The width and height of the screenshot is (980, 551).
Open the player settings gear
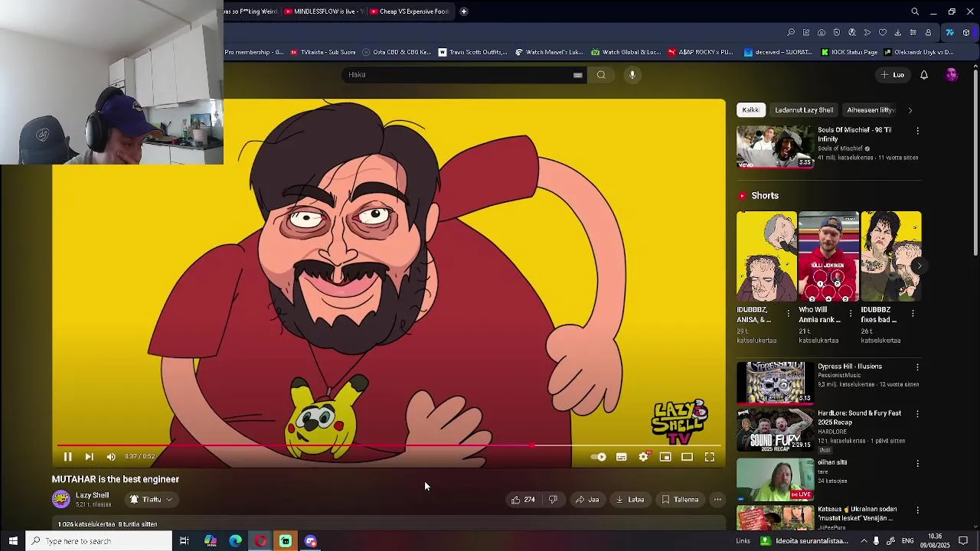point(644,457)
